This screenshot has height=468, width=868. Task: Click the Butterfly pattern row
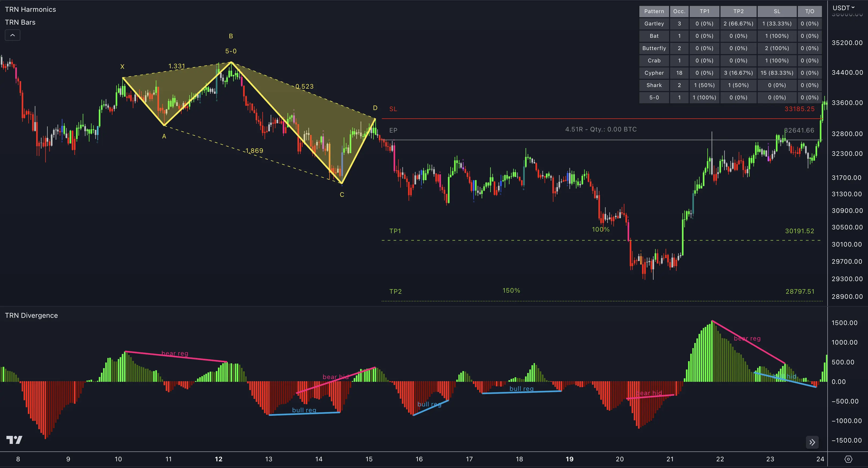(x=654, y=48)
